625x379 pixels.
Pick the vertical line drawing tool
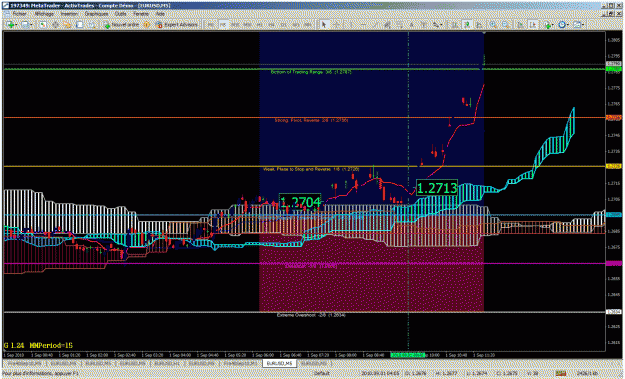pos(351,25)
